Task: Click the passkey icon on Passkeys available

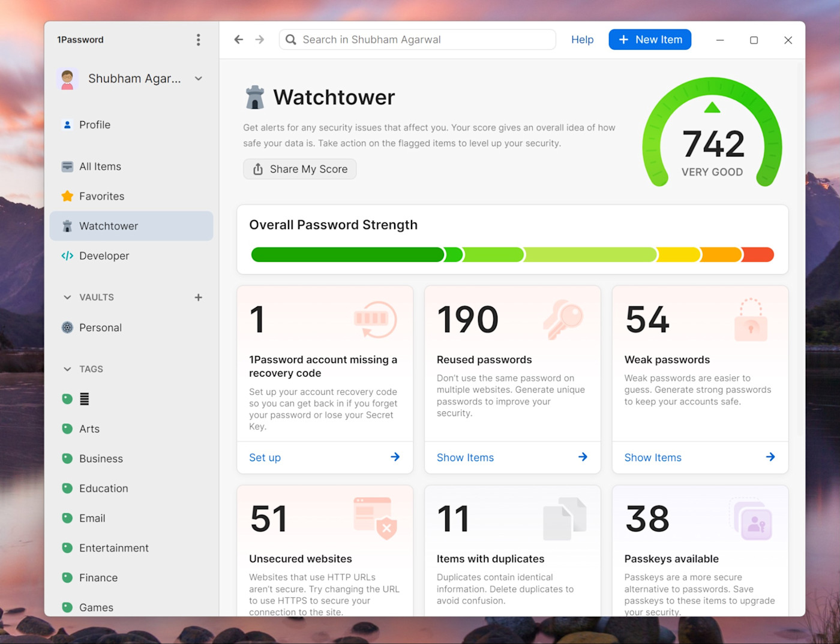Action: (x=751, y=519)
